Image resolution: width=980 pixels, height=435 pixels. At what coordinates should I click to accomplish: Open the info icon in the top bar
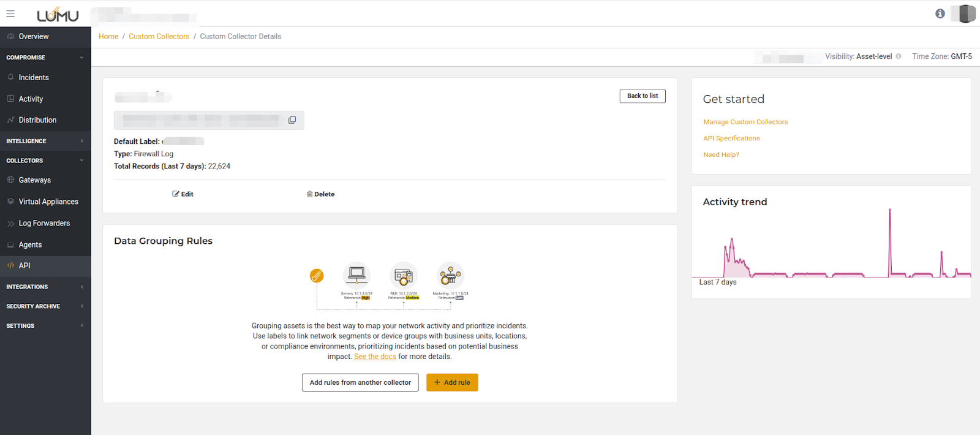(x=940, y=13)
